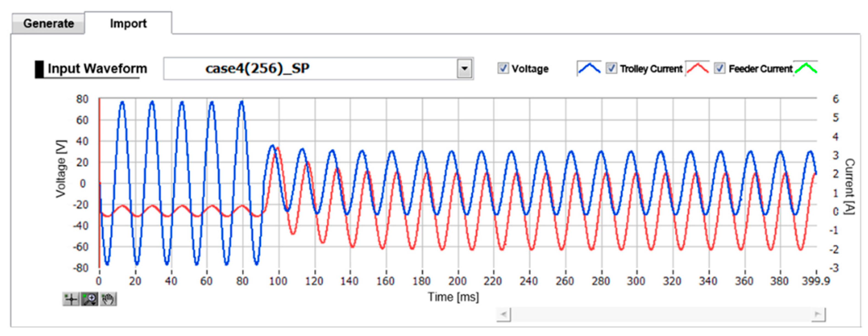Select the crosshair cursor tool
This screenshot has height=336, width=868.
(x=71, y=299)
